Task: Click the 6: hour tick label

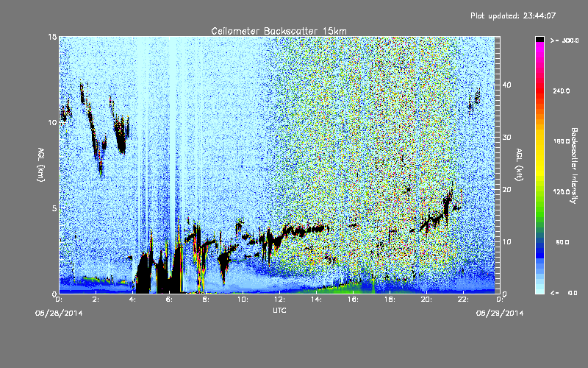Action: 169,300
